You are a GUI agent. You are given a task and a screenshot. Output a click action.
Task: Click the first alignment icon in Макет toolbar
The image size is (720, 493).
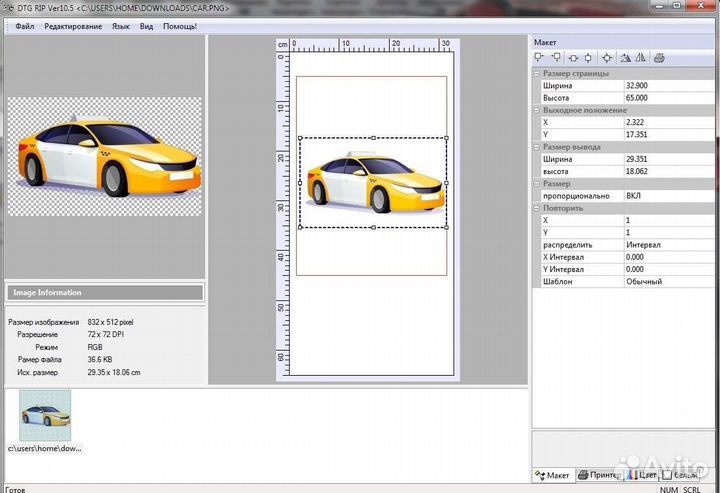point(540,58)
